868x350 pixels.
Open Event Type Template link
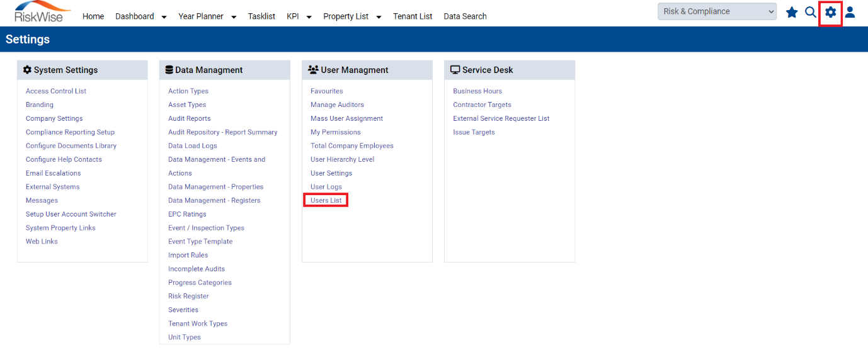tap(200, 242)
